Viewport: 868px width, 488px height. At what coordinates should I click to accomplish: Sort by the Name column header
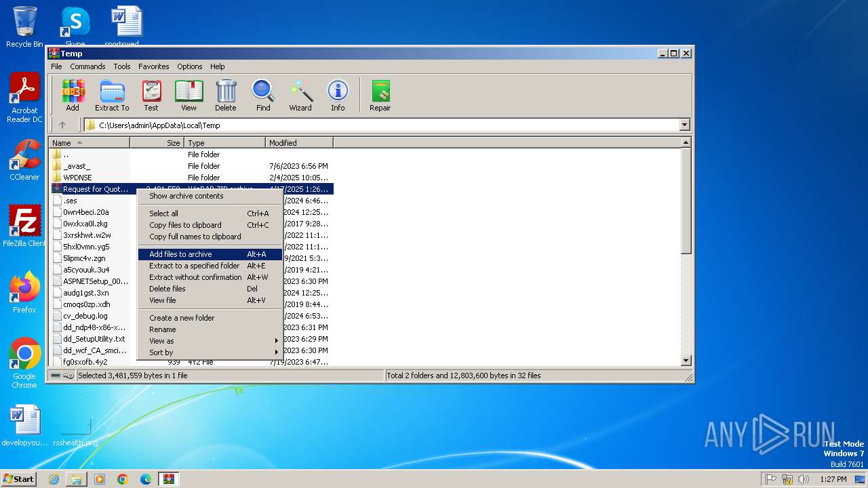pyautogui.click(x=90, y=143)
